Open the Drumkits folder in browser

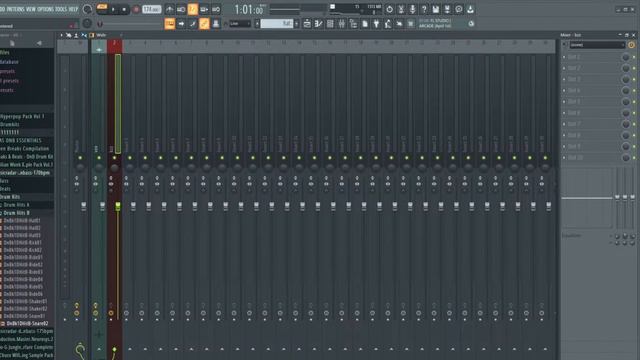pyautogui.click(x=10, y=124)
